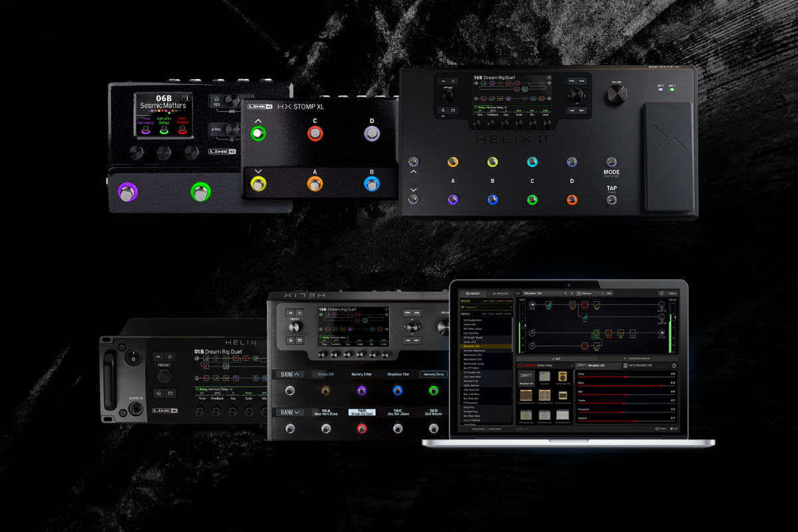This screenshot has height=532, width=798.
Task: Open the WhoWatt 100 amp parameters tab
Action: coord(598,366)
